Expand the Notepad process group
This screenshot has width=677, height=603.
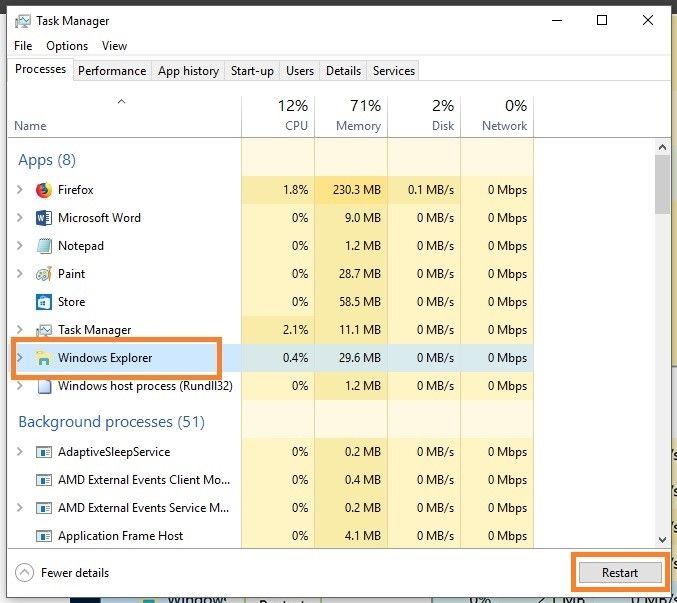click(x=19, y=246)
